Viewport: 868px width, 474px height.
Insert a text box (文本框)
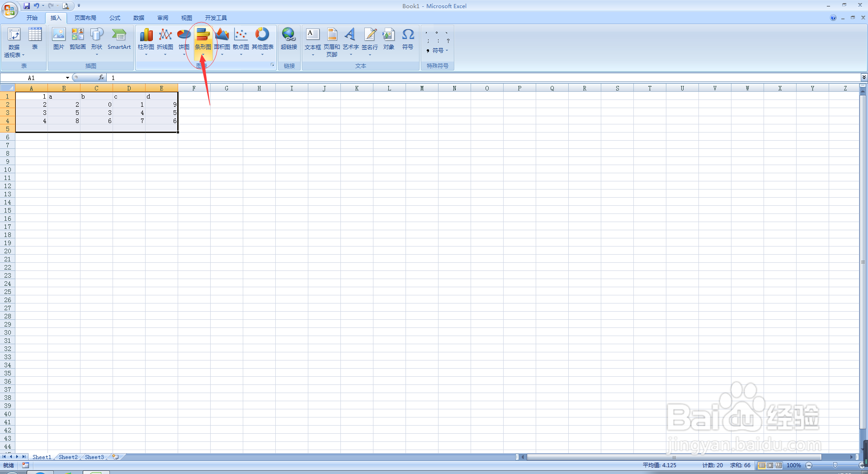(313, 42)
